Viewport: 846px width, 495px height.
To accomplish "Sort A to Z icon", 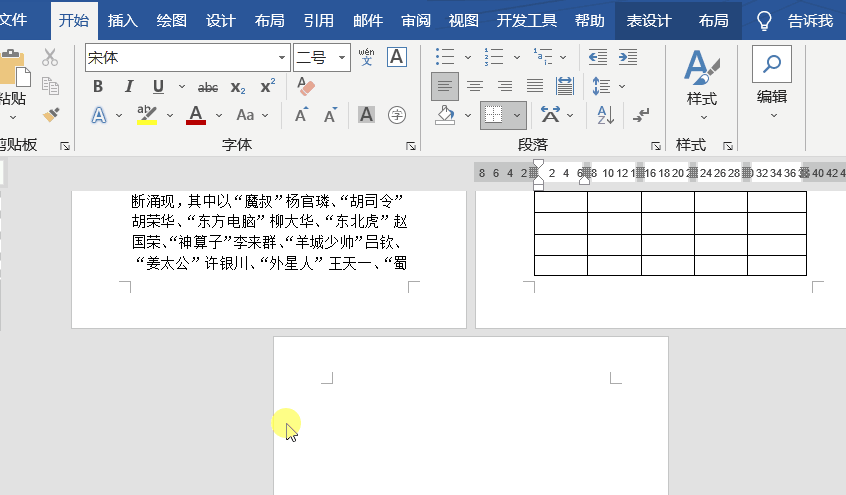I will coord(605,115).
